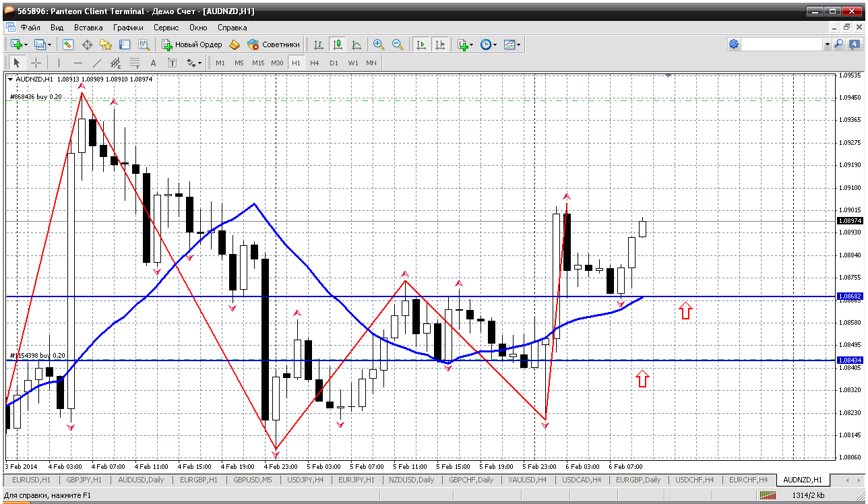Open the Окно menu
The width and height of the screenshot is (868, 504).
pos(198,28)
